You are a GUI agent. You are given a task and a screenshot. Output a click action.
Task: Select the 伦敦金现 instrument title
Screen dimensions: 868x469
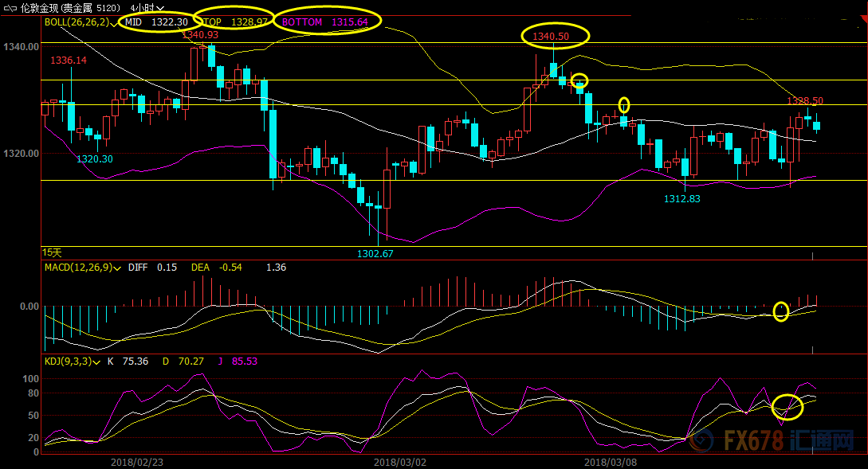pos(38,8)
